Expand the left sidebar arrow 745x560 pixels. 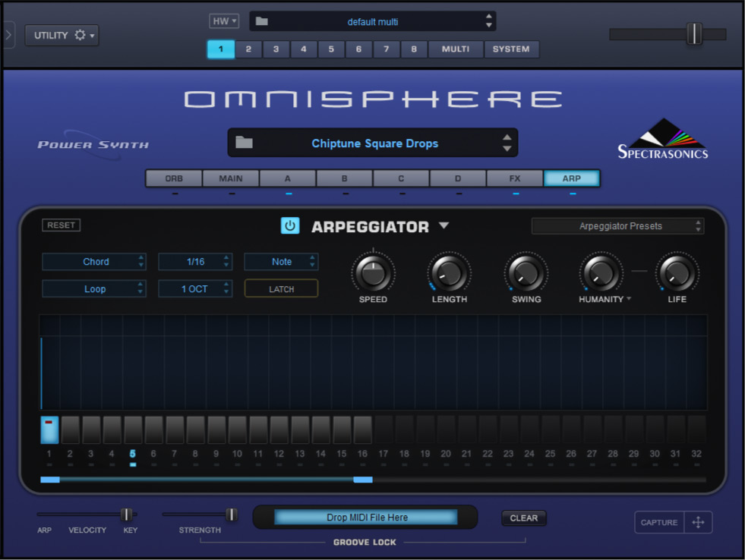point(8,35)
